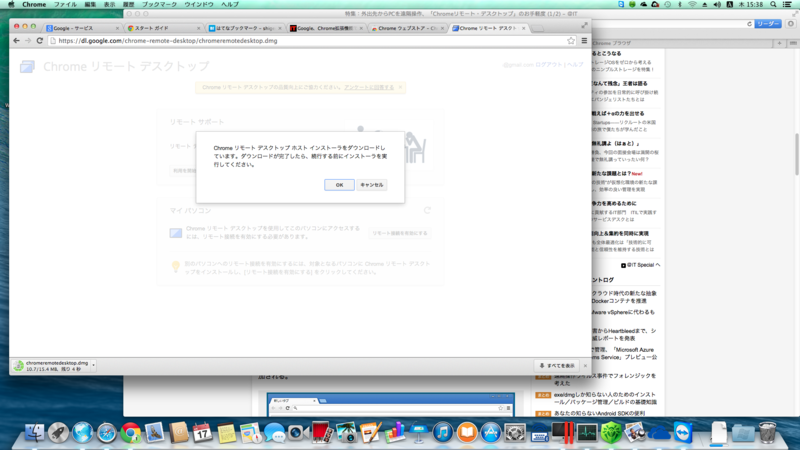Screen dimensions: 800x450
Task: Switch to the Chrome ウェブストア tab
Action: pos(407,29)
